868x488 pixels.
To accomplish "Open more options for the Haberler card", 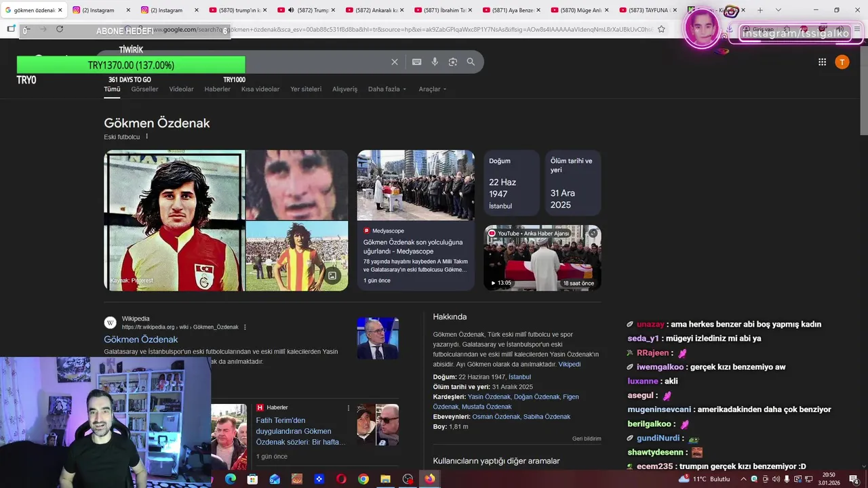I will pos(349,407).
